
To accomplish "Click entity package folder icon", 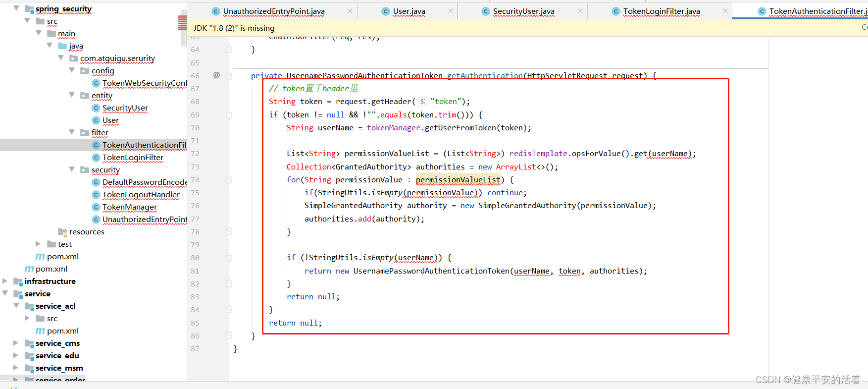I will click(x=85, y=95).
